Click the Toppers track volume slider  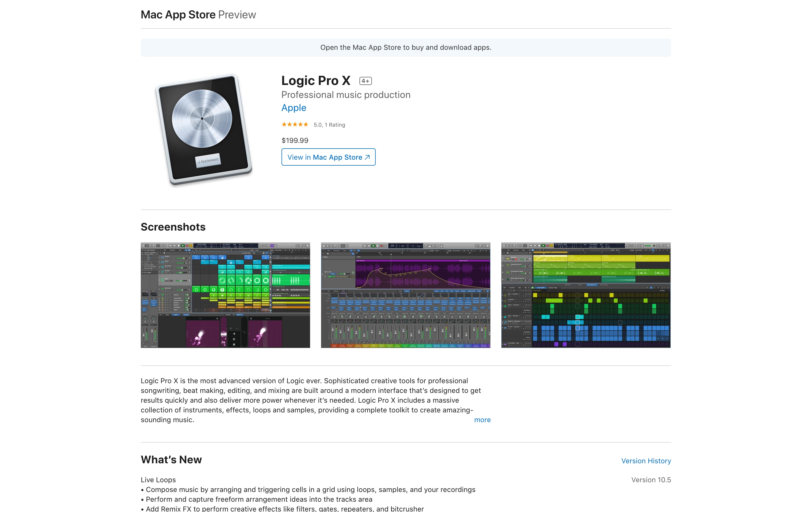pyautogui.click(x=181, y=258)
